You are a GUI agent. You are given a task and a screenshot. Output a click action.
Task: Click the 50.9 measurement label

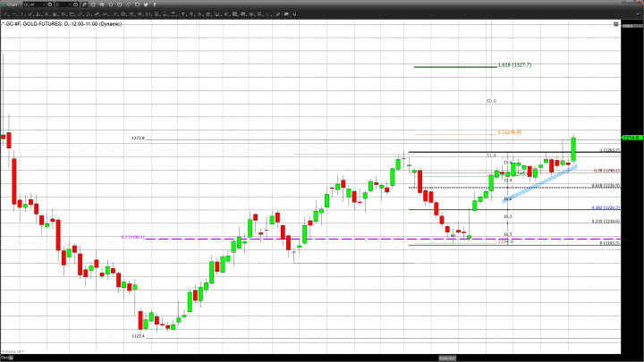pos(491,101)
